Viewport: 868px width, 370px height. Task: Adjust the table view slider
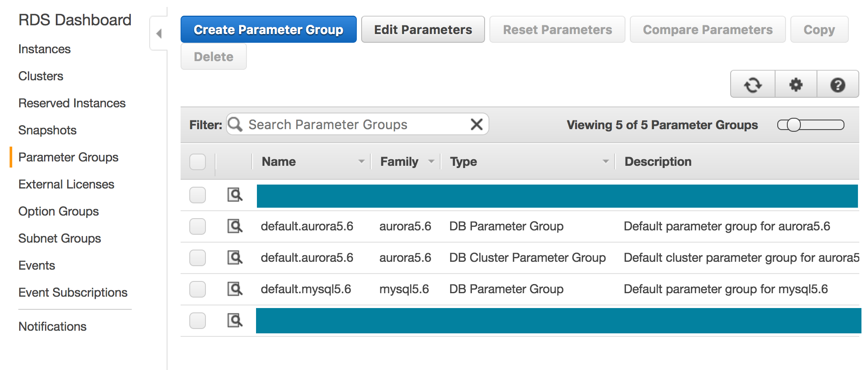[x=811, y=125]
